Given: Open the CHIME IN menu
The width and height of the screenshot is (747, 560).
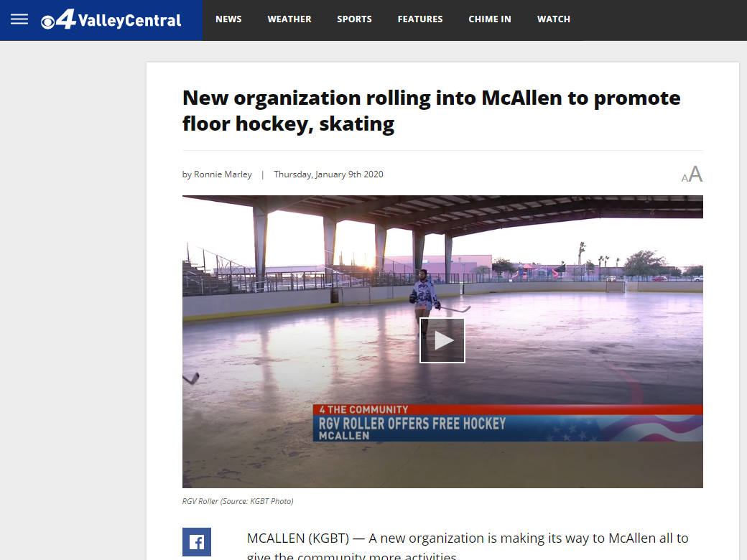Looking at the screenshot, I should (490, 19).
